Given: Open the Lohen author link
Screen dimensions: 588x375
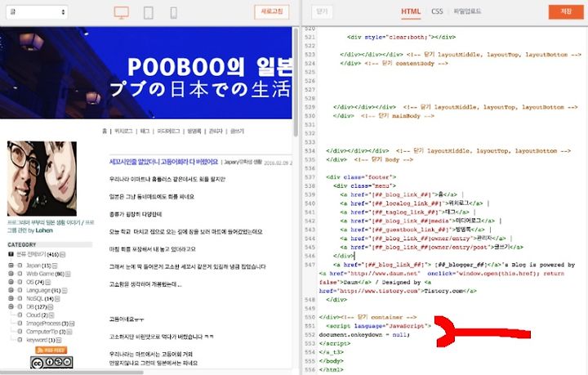Looking at the screenshot, I should click(44, 230).
